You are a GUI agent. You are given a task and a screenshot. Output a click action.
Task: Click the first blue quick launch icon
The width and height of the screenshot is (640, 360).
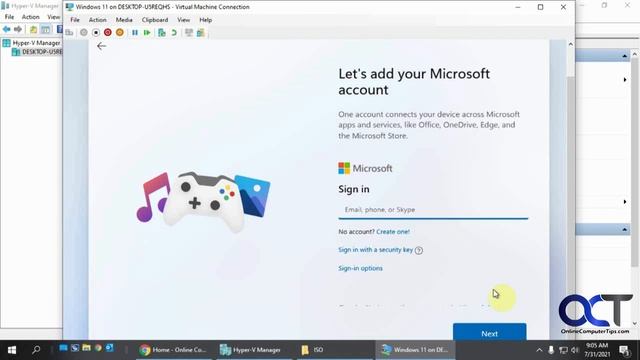[63, 348]
